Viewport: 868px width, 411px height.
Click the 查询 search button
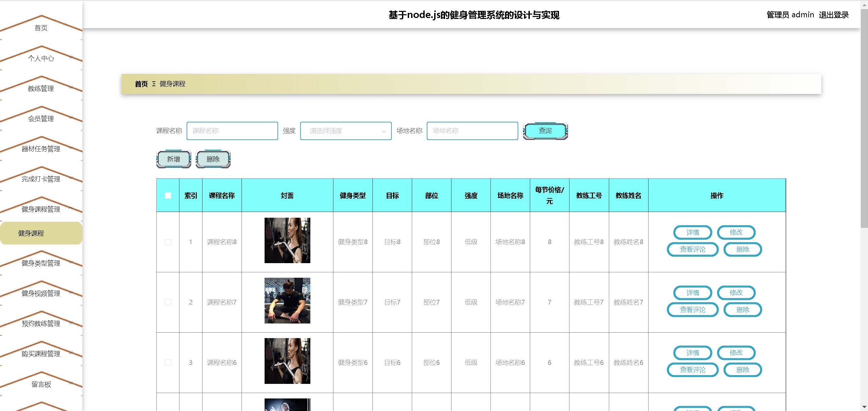point(545,131)
